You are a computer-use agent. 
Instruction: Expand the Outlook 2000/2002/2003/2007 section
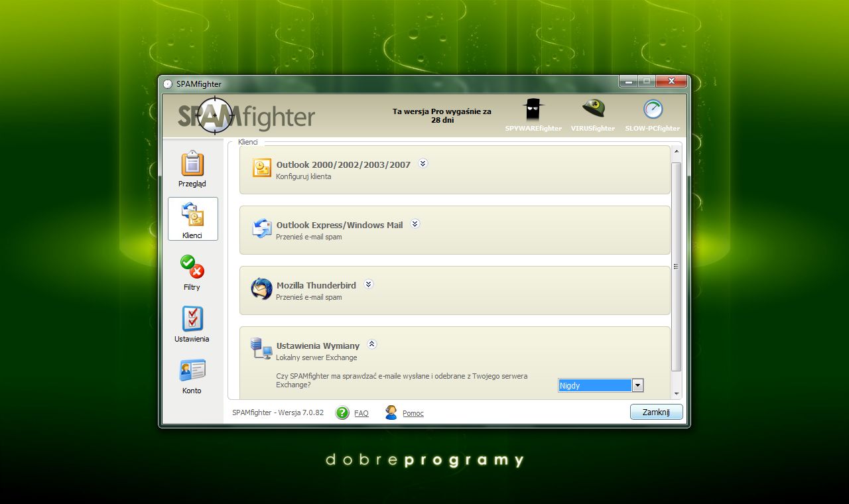click(x=423, y=163)
